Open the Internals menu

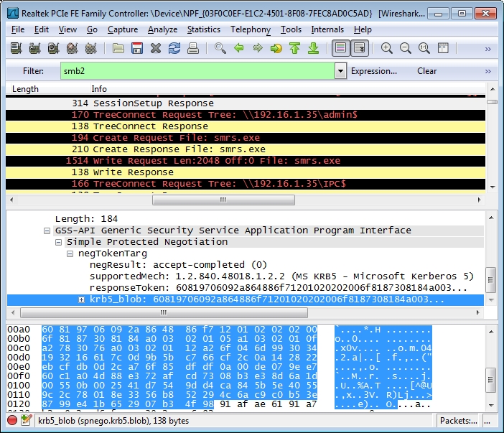(327, 29)
